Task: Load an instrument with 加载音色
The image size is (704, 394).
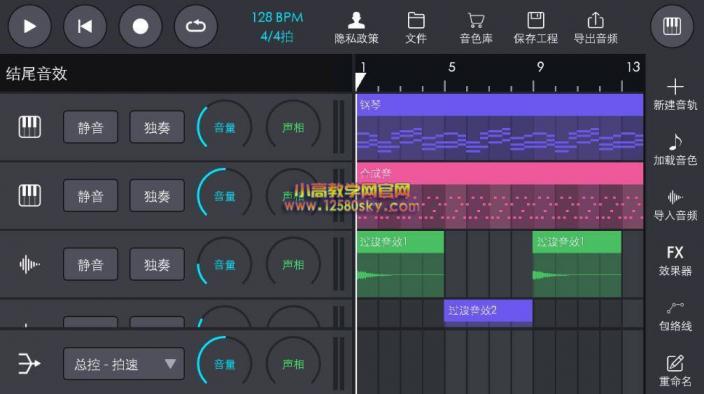Action: 675,150
